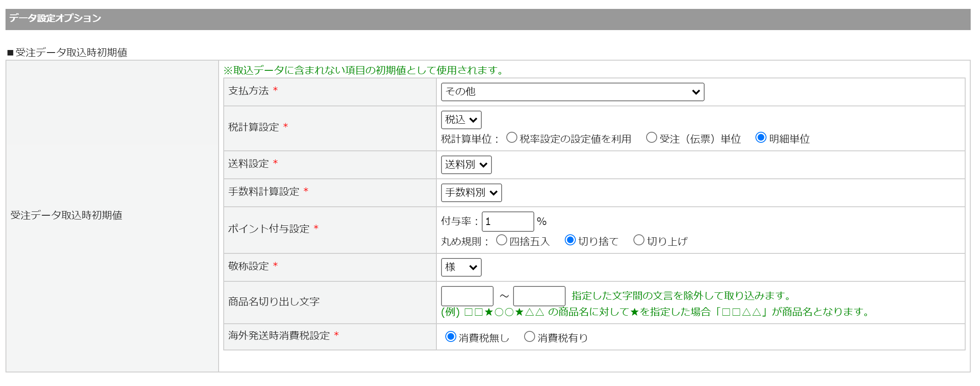Select 消費税無し for overseas shipping
Screen dimensions: 980x386
tap(451, 337)
